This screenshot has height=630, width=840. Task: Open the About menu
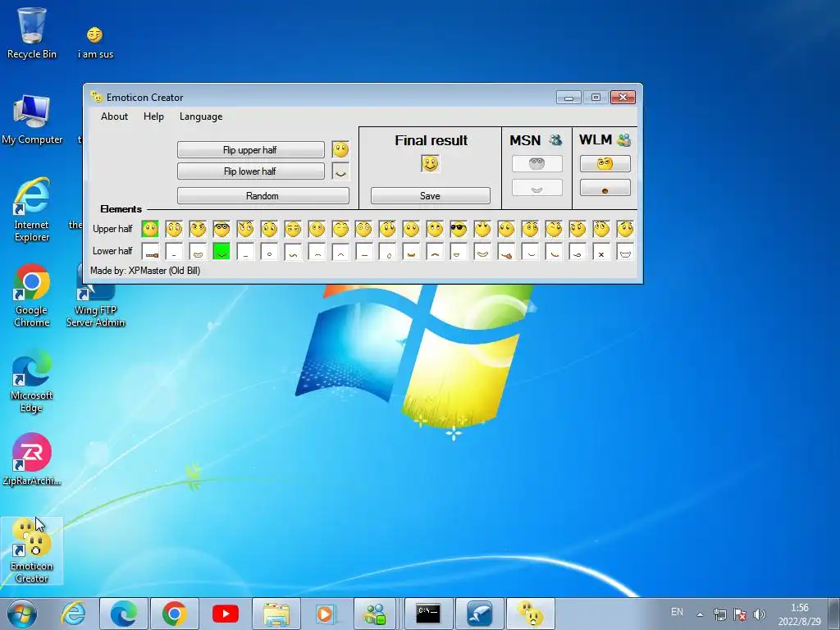click(114, 116)
